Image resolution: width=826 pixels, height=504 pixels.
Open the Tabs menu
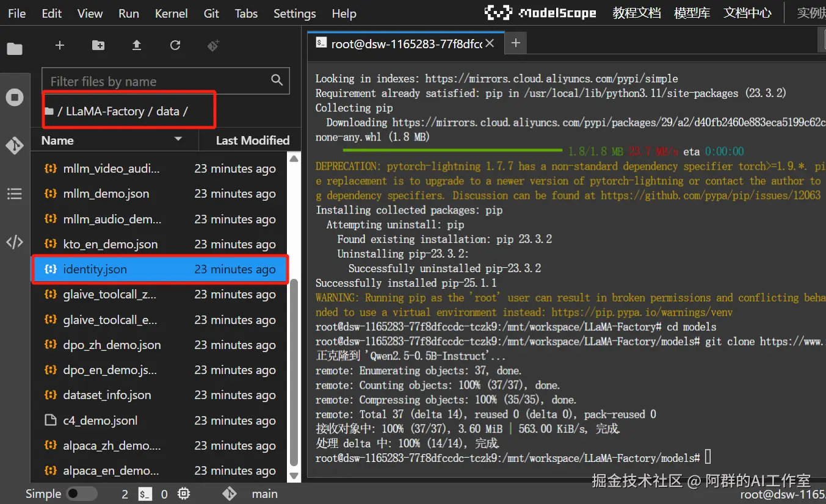click(x=246, y=13)
